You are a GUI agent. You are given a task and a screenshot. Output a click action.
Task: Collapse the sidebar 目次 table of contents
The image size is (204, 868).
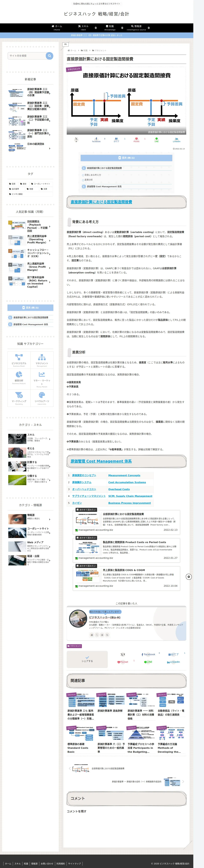coord(30,308)
